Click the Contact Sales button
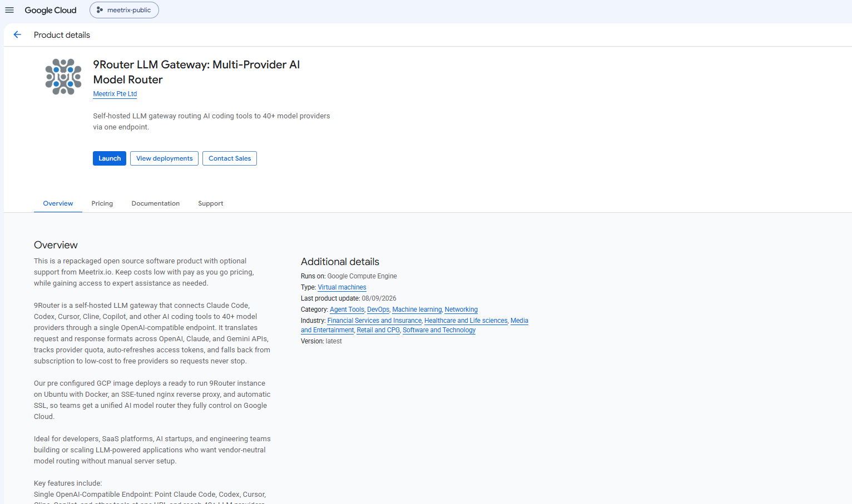Screen dimensions: 852x504 point(230,158)
